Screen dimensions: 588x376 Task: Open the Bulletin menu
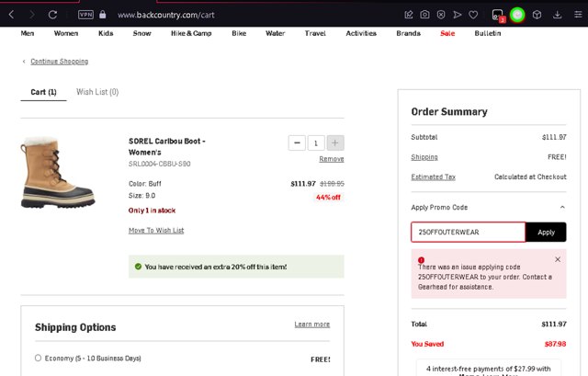click(x=488, y=33)
